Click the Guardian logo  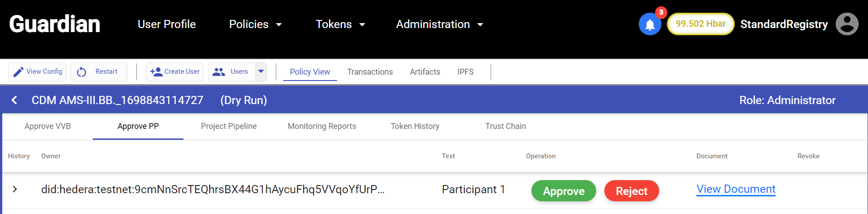pos(55,24)
